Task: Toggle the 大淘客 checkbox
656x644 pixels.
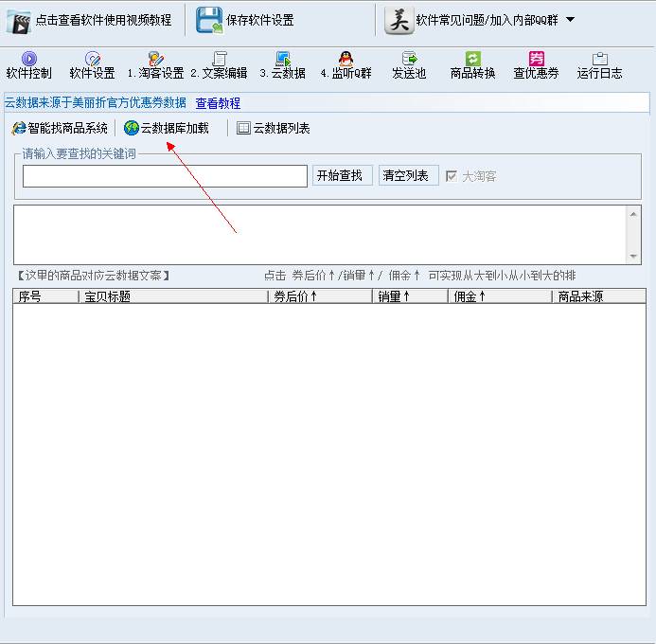Action: coord(451,176)
